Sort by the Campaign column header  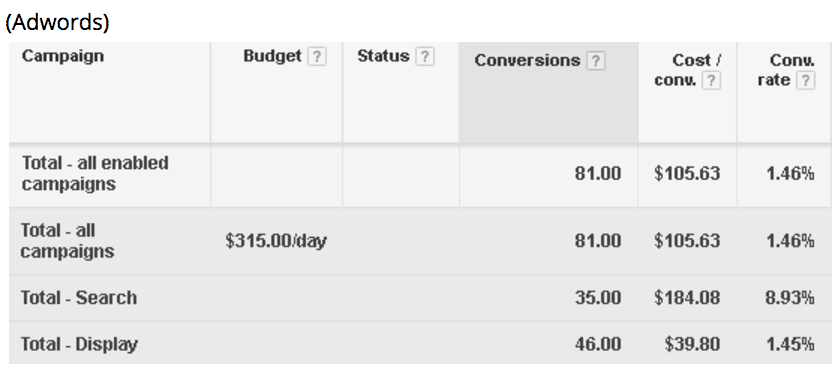(x=63, y=56)
